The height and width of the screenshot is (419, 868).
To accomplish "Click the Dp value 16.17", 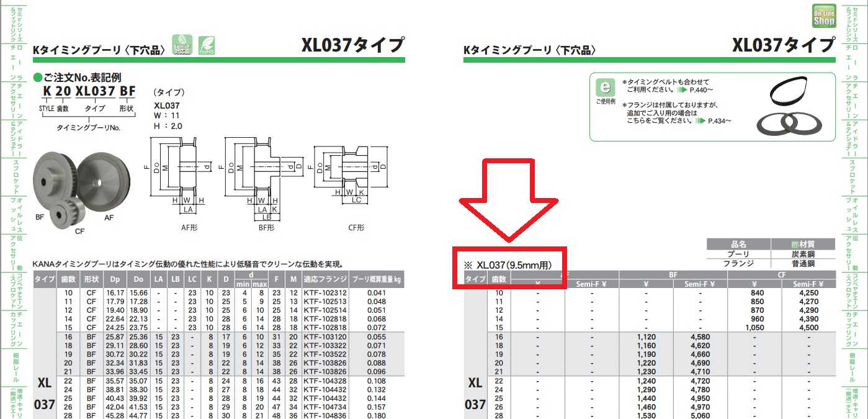I will coord(115,292).
